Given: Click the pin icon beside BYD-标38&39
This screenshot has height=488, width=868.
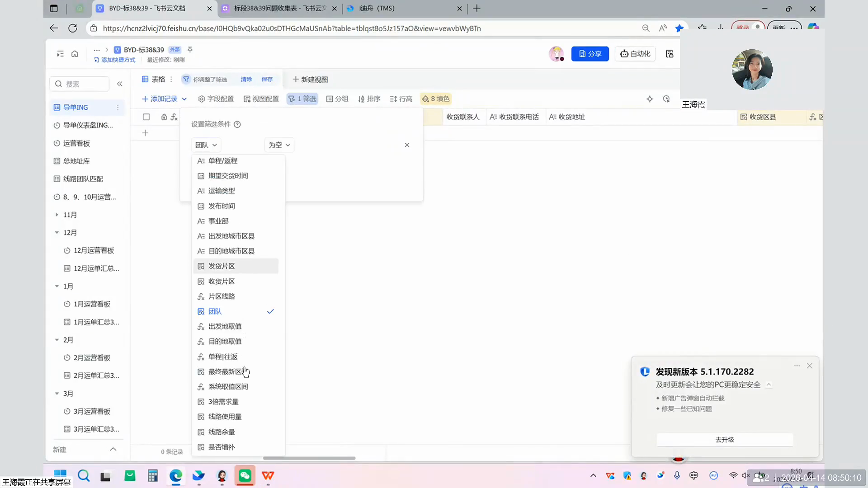Looking at the screenshot, I should pyautogui.click(x=190, y=50).
